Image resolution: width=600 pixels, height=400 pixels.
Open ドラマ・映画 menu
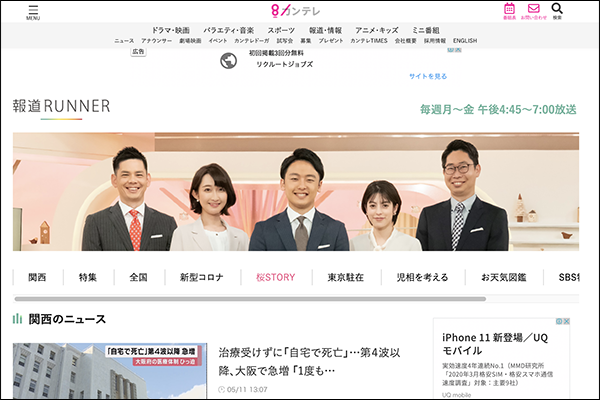coord(171,30)
